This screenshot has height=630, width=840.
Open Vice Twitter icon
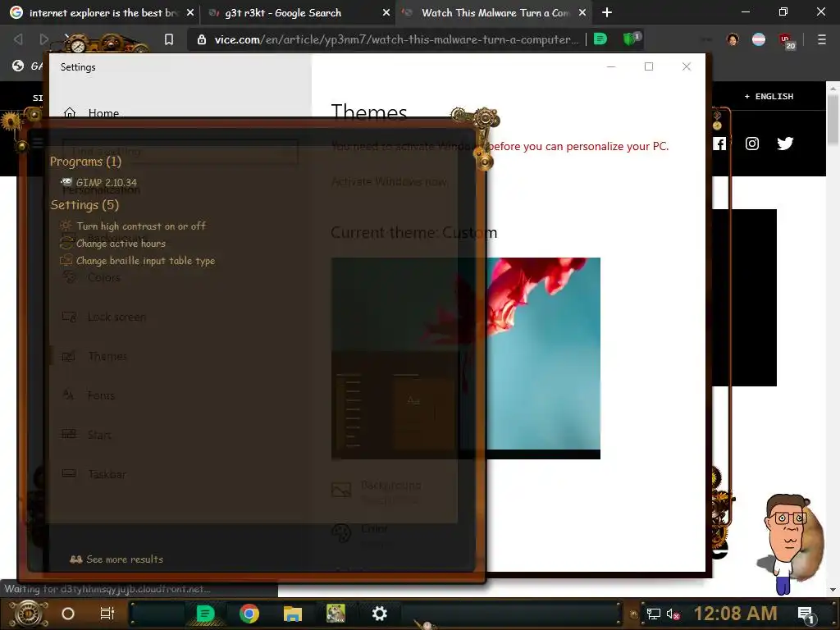tap(785, 144)
